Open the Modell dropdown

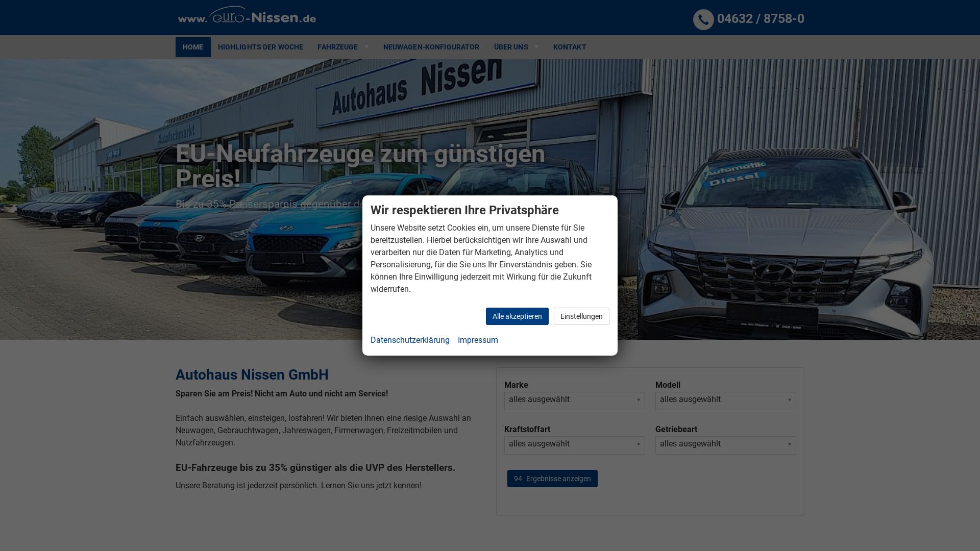pyautogui.click(x=726, y=400)
